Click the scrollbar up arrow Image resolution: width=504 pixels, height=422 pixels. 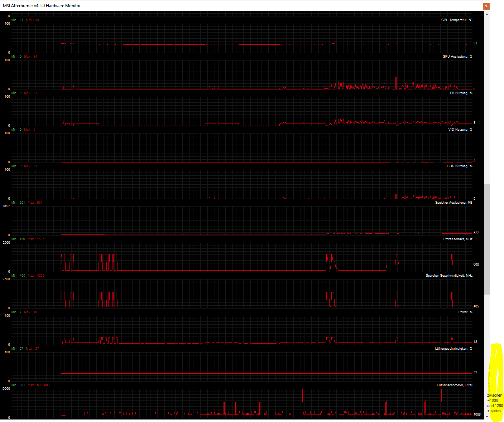click(487, 15)
